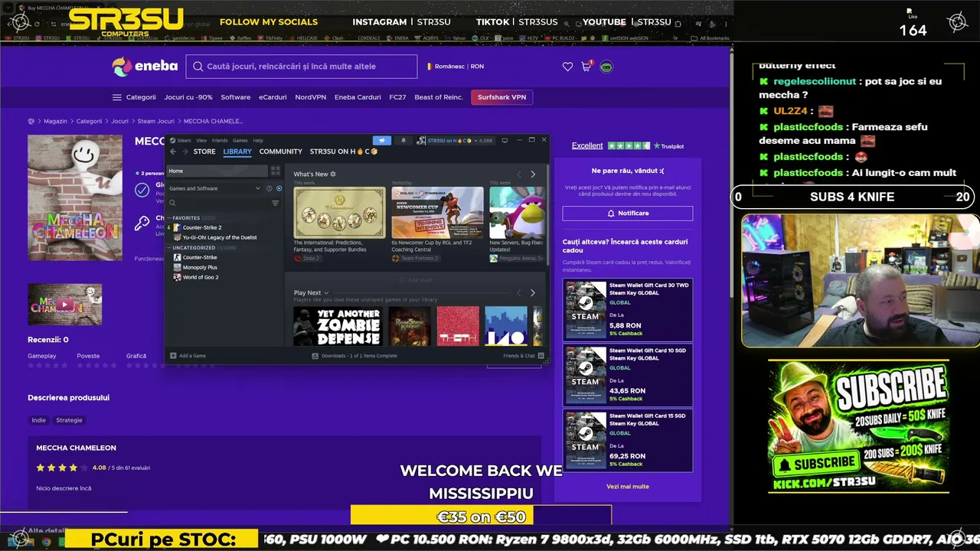Click the Steam announcements megaphone icon
The width and height of the screenshot is (980, 551).
tap(381, 141)
